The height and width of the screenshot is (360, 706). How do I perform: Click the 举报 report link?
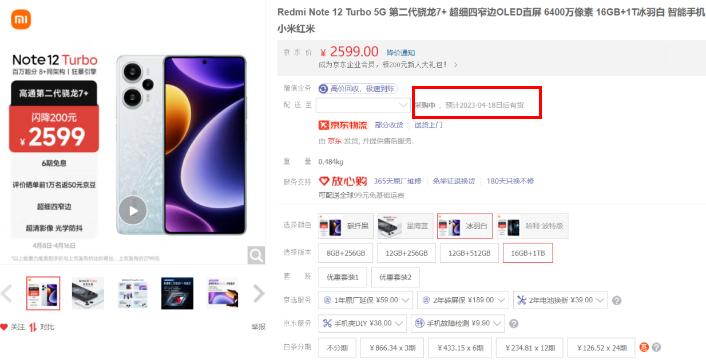pyautogui.click(x=258, y=327)
